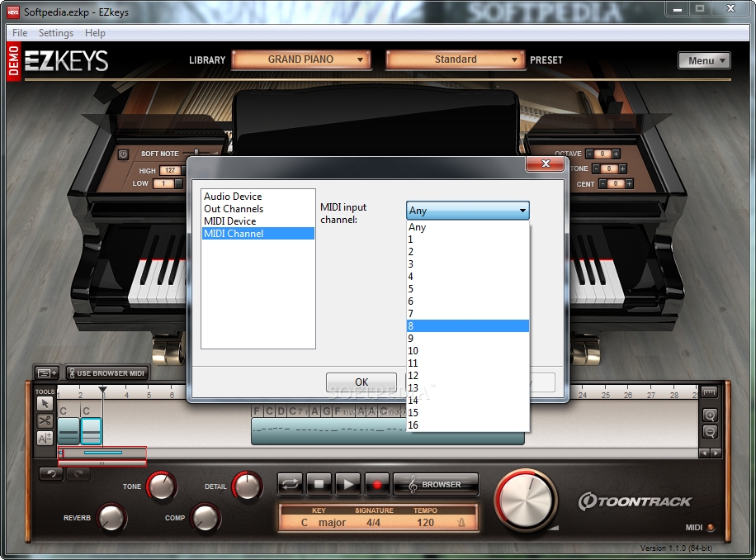Select the scissors cut tool
Image resolution: width=756 pixels, height=560 pixels.
pyautogui.click(x=45, y=420)
